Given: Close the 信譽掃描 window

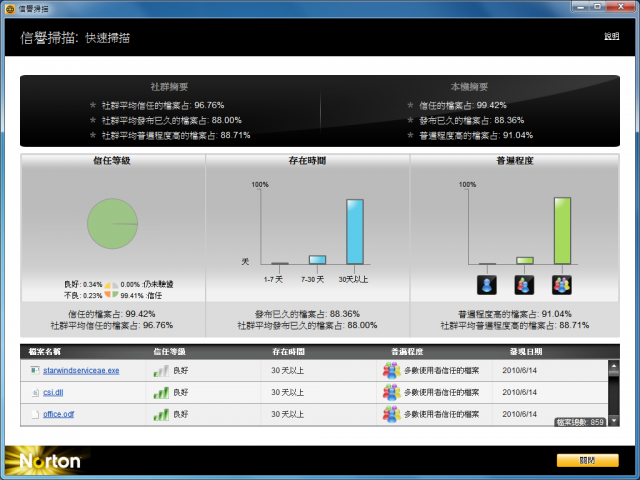Looking at the screenshot, I should point(621,7).
